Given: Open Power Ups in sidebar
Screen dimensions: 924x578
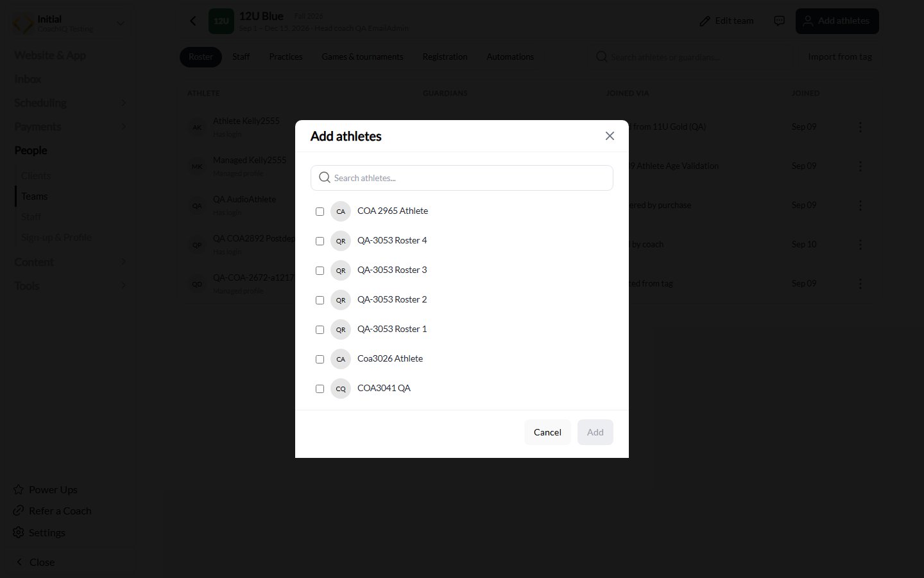Looking at the screenshot, I should click(x=46, y=490).
